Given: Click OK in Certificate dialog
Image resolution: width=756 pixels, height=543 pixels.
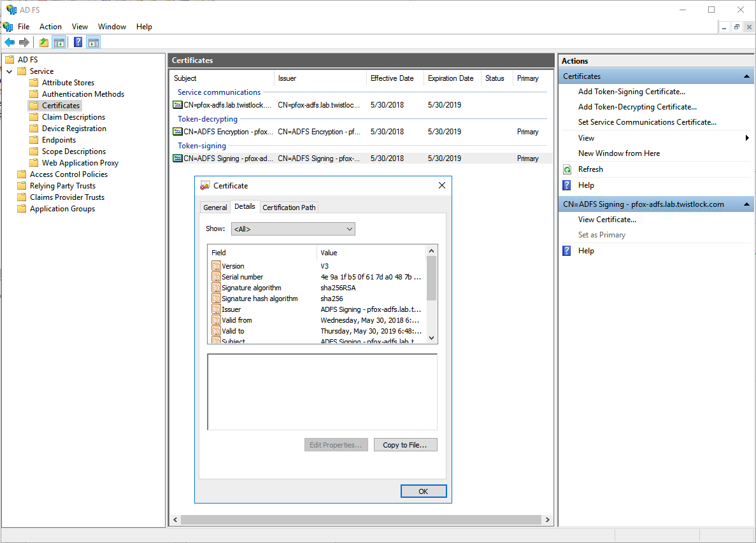Looking at the screenshot, I should click(424, 491).
